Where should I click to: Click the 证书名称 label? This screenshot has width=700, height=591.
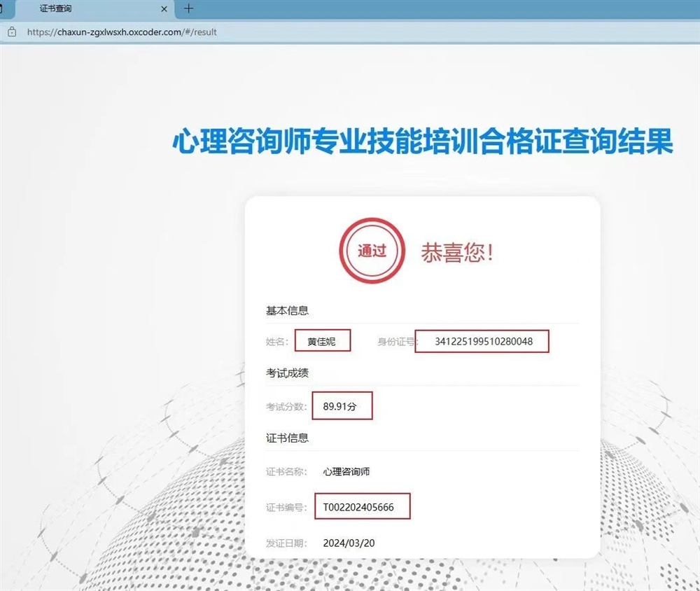[x=286, y=472]
